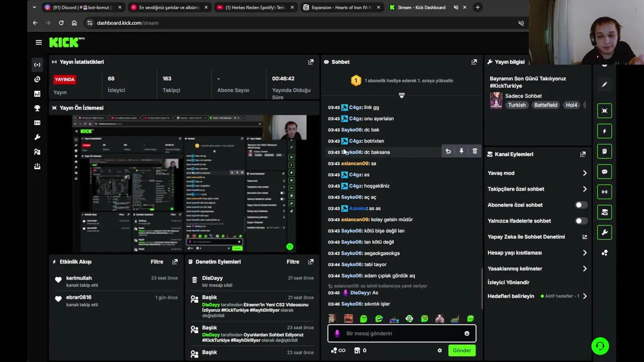644x362 pixels.
Task: Open the analytics bar chart icon in left sidebar
Action: [37, 94]
